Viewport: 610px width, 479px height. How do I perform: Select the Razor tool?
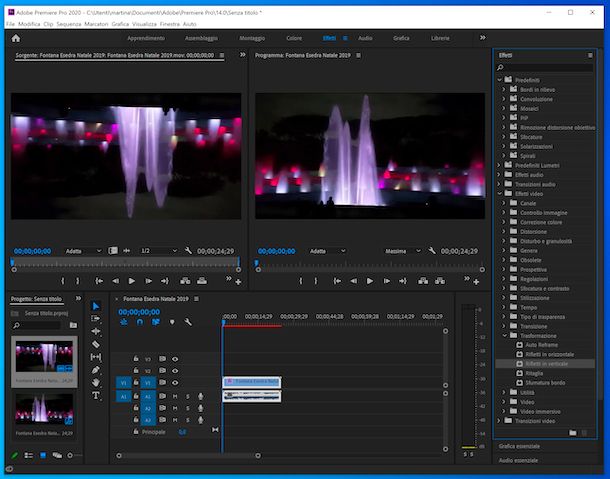coord(96,344)
